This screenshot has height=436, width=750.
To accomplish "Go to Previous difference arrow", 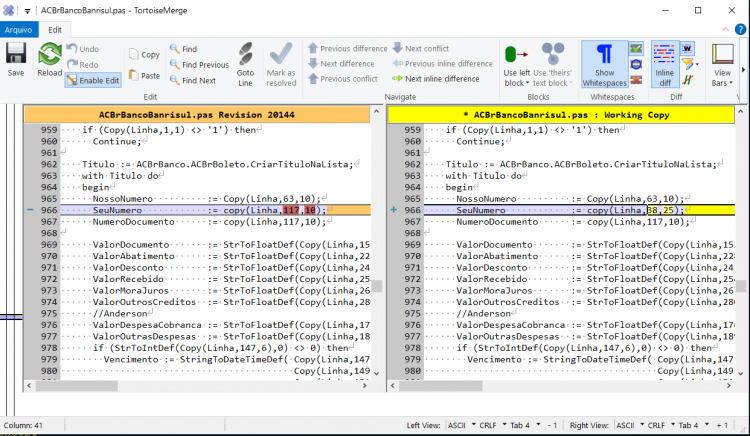I will point(348,48).
